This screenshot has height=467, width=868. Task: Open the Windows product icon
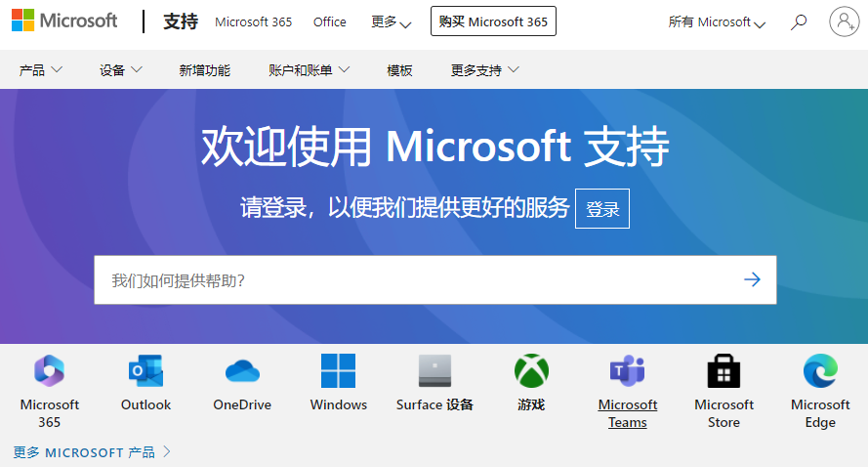338,370
